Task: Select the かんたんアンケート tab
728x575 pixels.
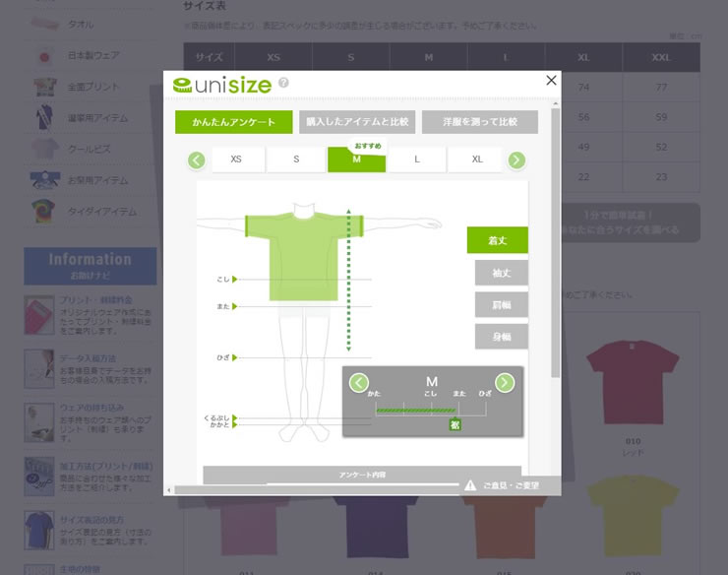Action: [x=233, y=122]
